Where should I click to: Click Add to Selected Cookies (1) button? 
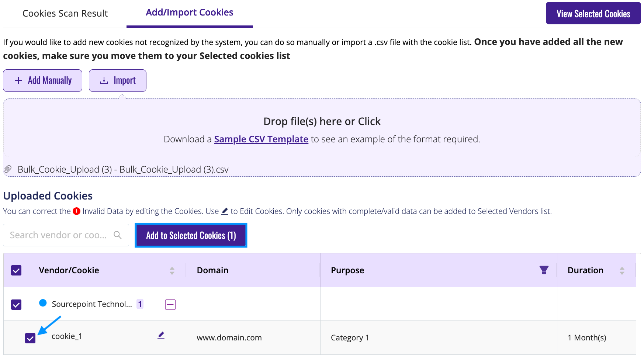coord(191,235)
